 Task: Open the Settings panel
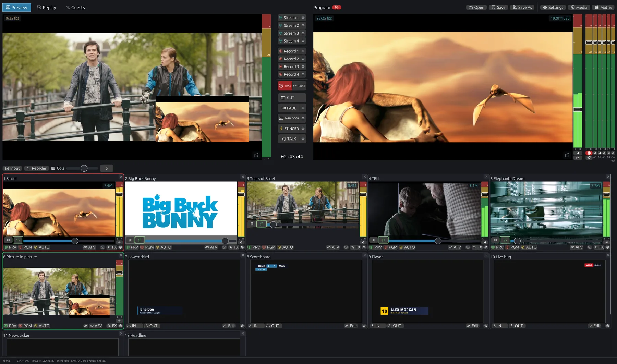pyautogui.click(x=553, y=8)
